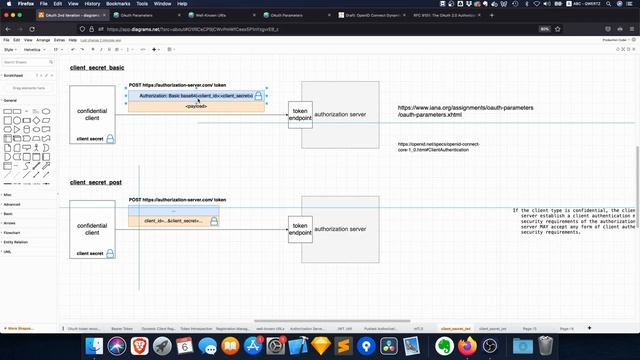Screen dimensions: 640x360
Task: Expand the Arrows shapes section
Action: pyautogui.click(x=9, y=223)
